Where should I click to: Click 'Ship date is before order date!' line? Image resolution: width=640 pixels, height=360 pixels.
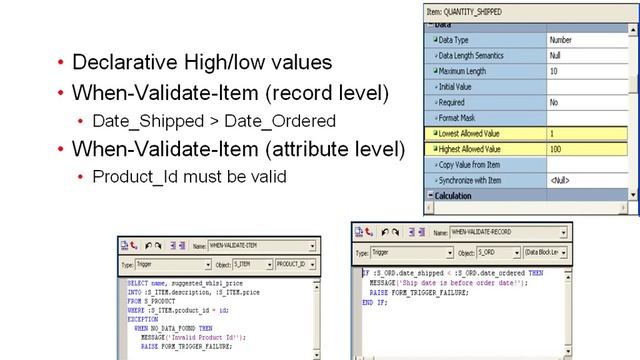click(449, 283)
